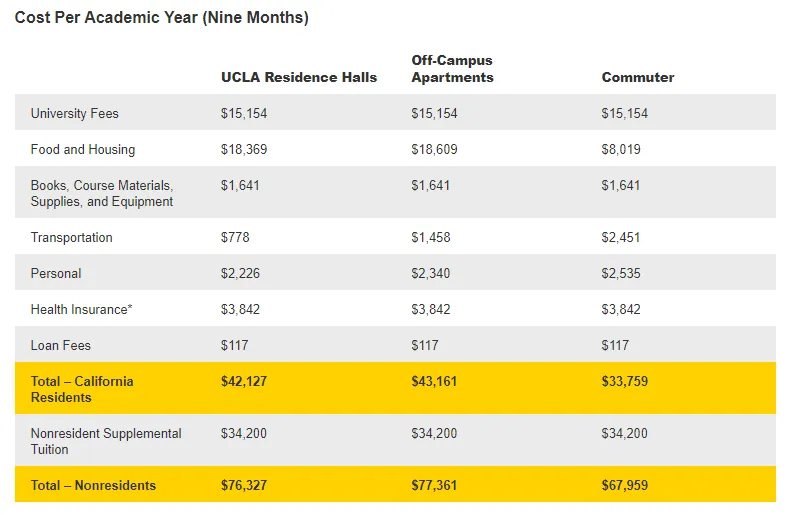The height and width of the screenshot is (515, 789).
Task: Click the Total – California Residents label
Action: (81, 389)
